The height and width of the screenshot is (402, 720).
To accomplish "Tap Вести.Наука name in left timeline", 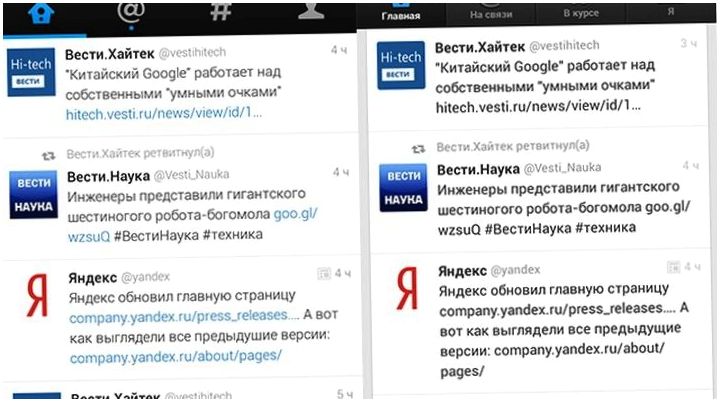I will (108, 176).
